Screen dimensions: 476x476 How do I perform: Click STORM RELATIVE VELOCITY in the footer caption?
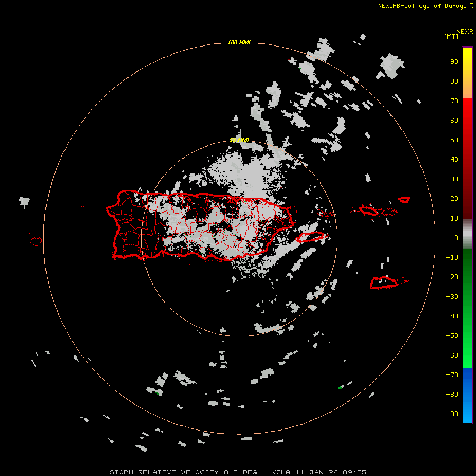(x=164, y=472)
